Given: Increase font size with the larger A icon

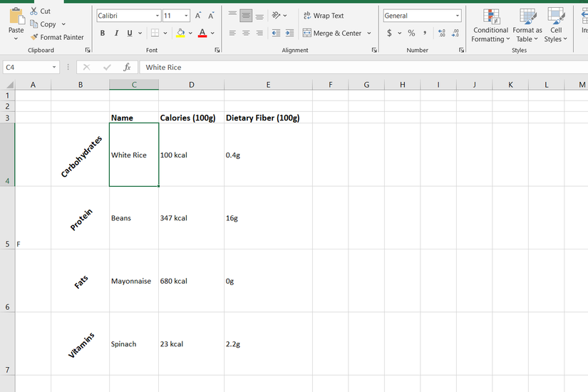Looking at the screenshot, I should coord(198,16).
